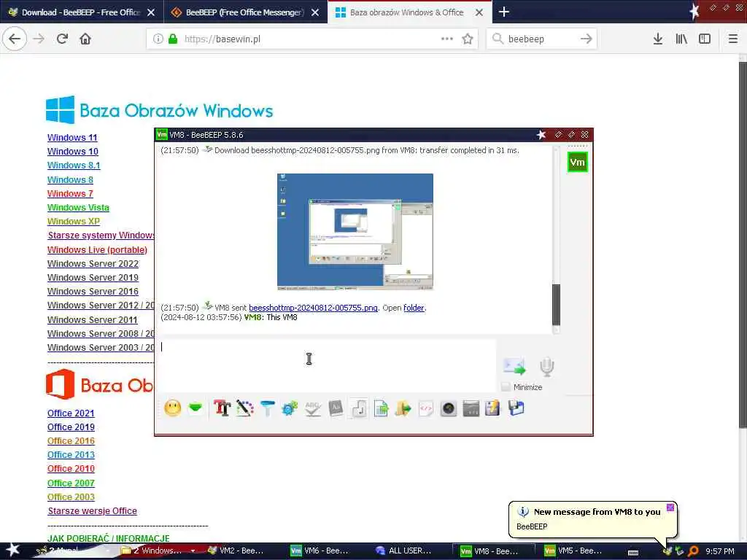The height and width of the screenshot is (560, 747).
Task: Click the music note beep icon
Action: pyautogui.click(x=359, y=408)
